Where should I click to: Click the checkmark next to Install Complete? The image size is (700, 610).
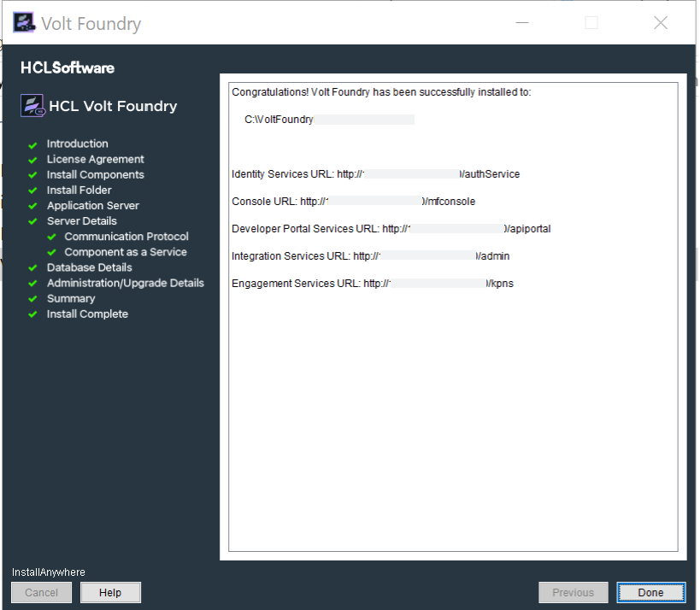(x=32, y=314)
